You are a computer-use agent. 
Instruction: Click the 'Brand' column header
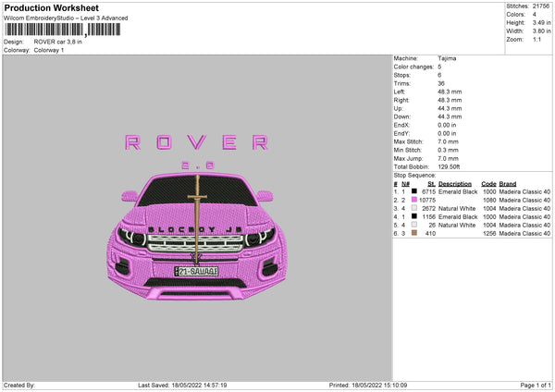[x=508, y=184]
